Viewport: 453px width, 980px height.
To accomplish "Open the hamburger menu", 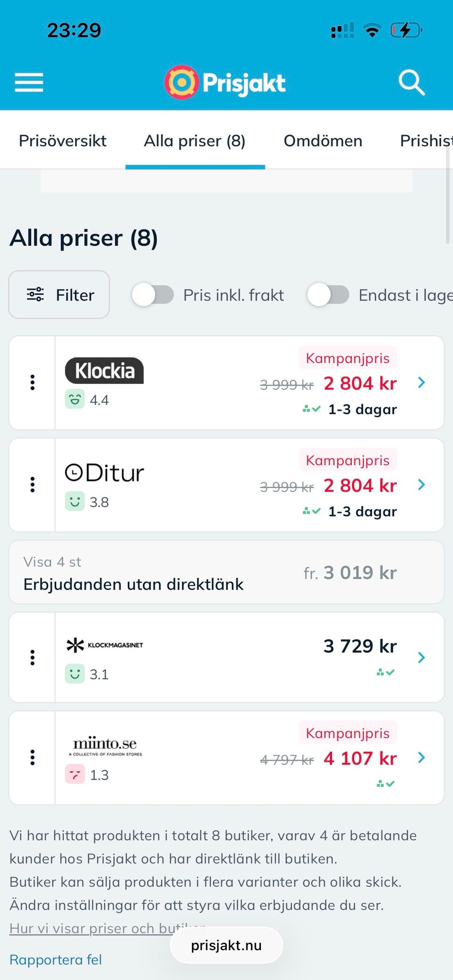I will click(x=29, y=83).
